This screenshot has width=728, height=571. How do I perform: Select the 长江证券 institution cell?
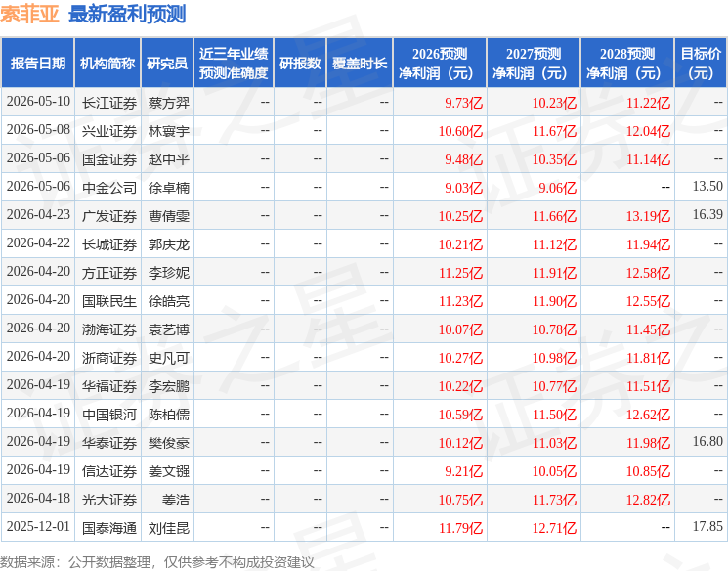pos(109,103)
